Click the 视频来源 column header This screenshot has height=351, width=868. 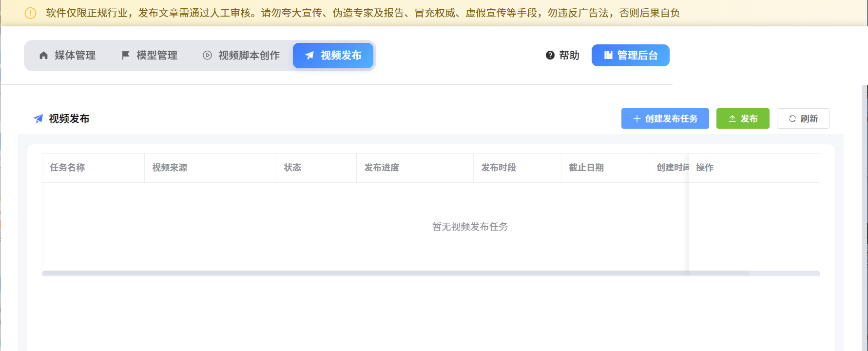tap(211, 168)
